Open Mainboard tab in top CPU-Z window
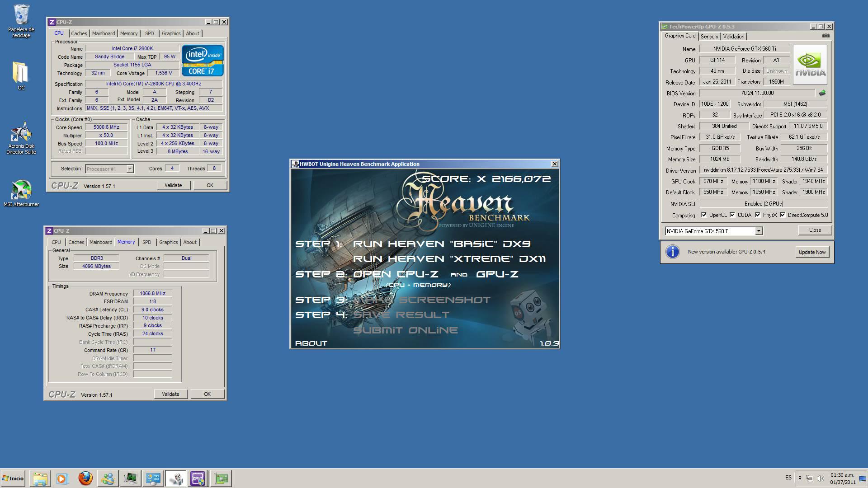Screen dimensions: 868x488 [x=104, y=33]
